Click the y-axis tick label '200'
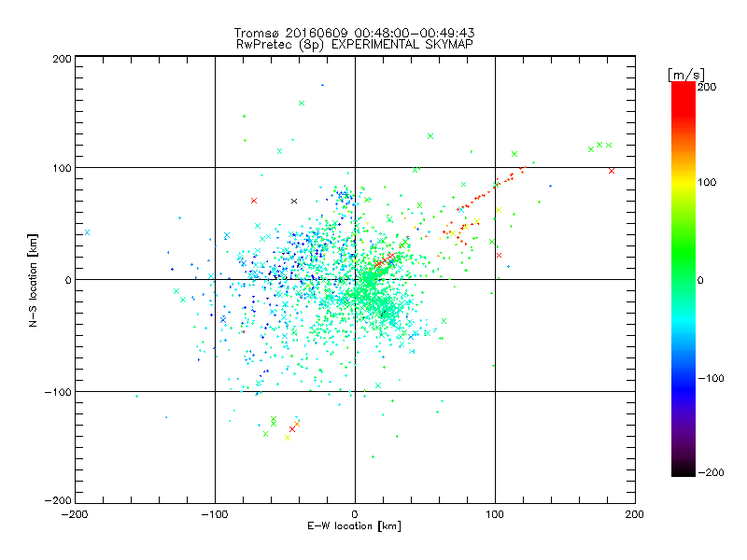The width and height of the screenshot is (747, 560). click(x=62, y=59)
